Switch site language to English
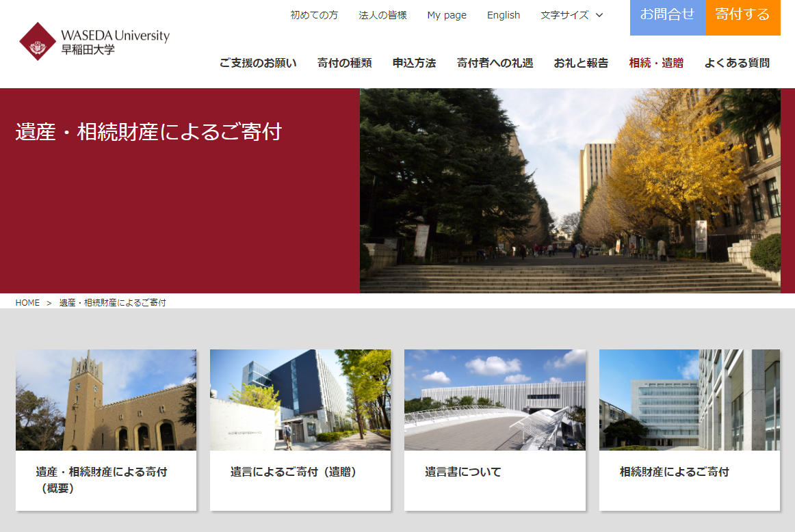Viewport: 795px width, 532px height. [x=503, y=15]
